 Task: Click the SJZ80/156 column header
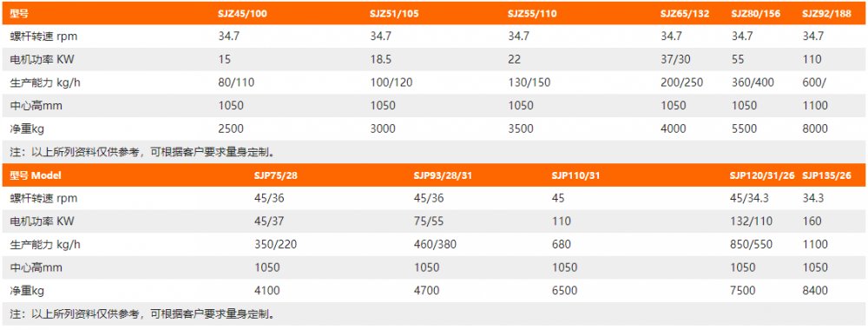[756, 14]
